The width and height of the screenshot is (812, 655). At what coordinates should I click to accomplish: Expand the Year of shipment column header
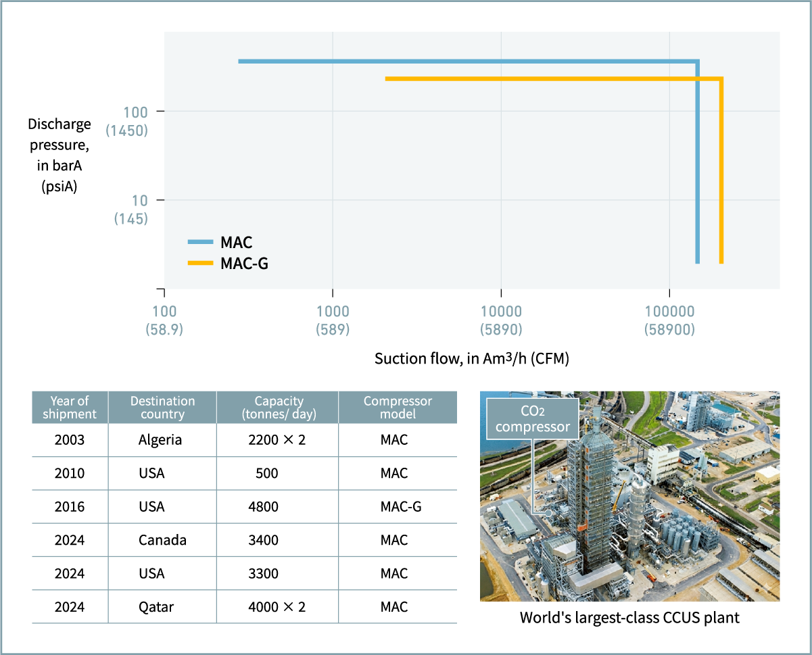tap(69, 406)
